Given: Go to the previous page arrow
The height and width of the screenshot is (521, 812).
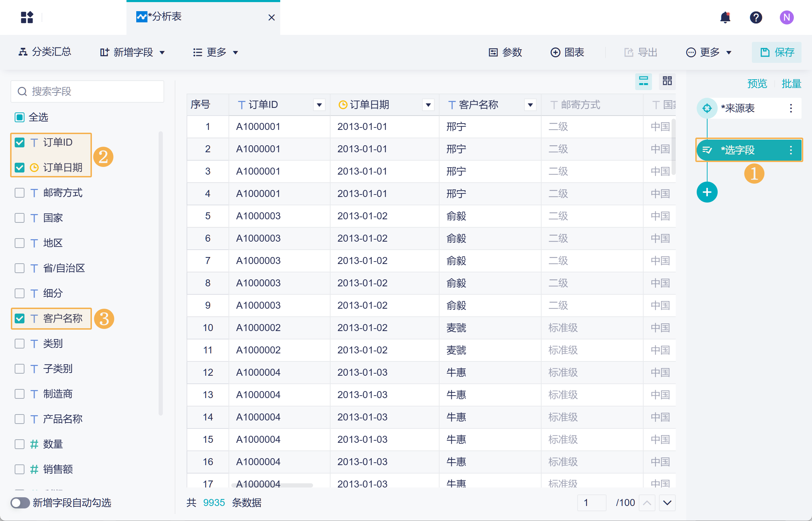Looking at the screenshot, I should pos(647,503).
